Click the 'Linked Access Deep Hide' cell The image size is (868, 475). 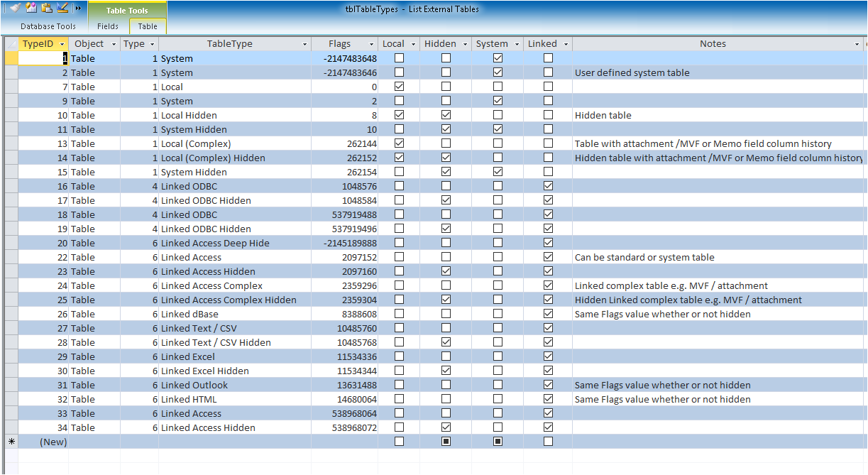point(235,243)
